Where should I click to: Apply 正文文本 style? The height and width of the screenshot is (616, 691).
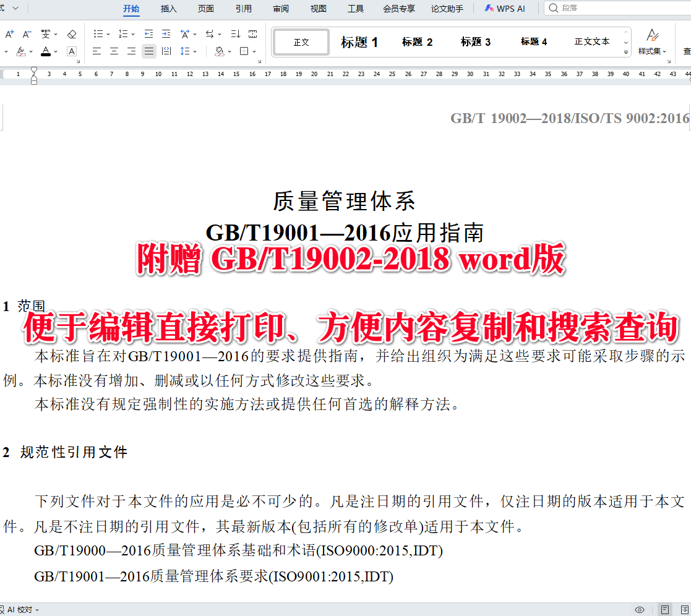click(x=592, y=41)
